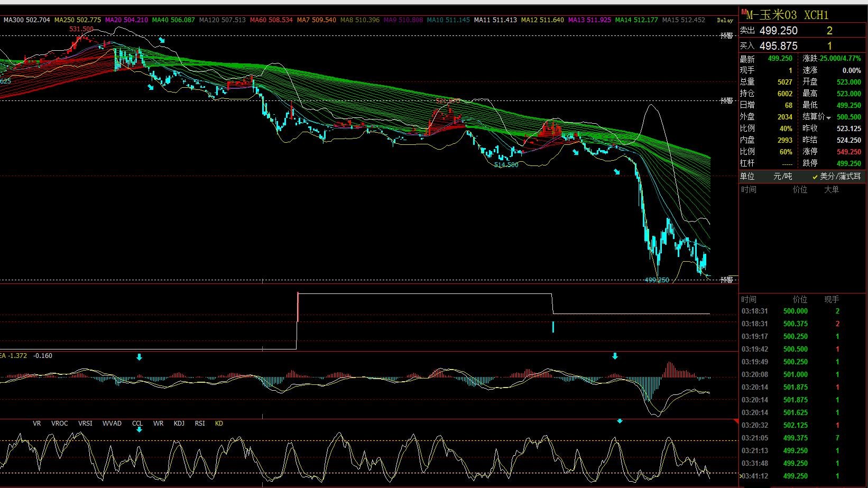The width and height of the screenshot is (868, 488).
Task: Click the 531.500 high label on chart
Action: 81,29
